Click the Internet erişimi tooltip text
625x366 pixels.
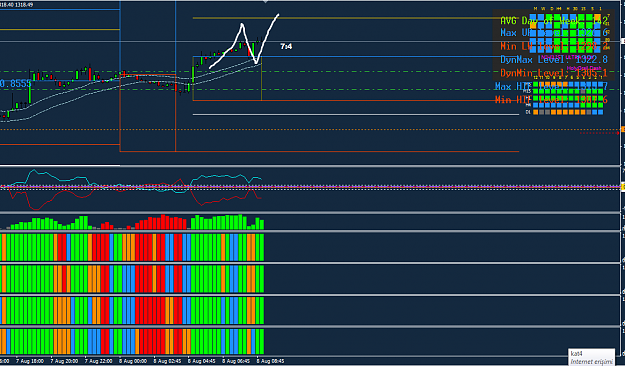(592, 362)
